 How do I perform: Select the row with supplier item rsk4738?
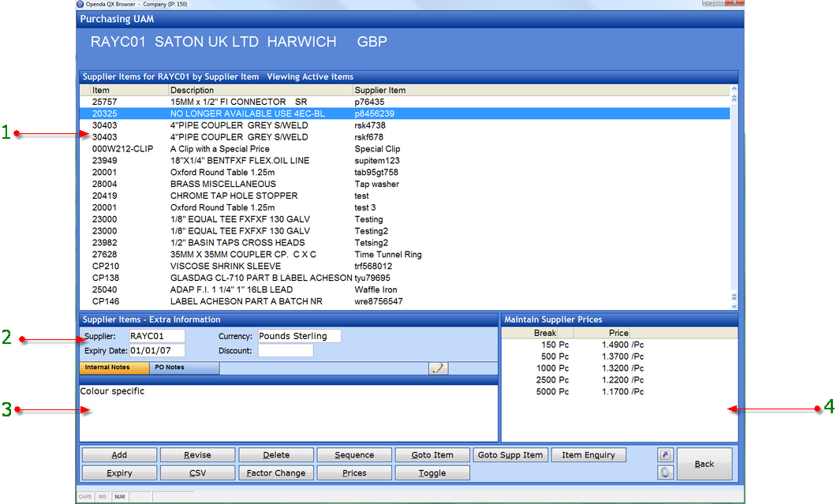point(405,125)
